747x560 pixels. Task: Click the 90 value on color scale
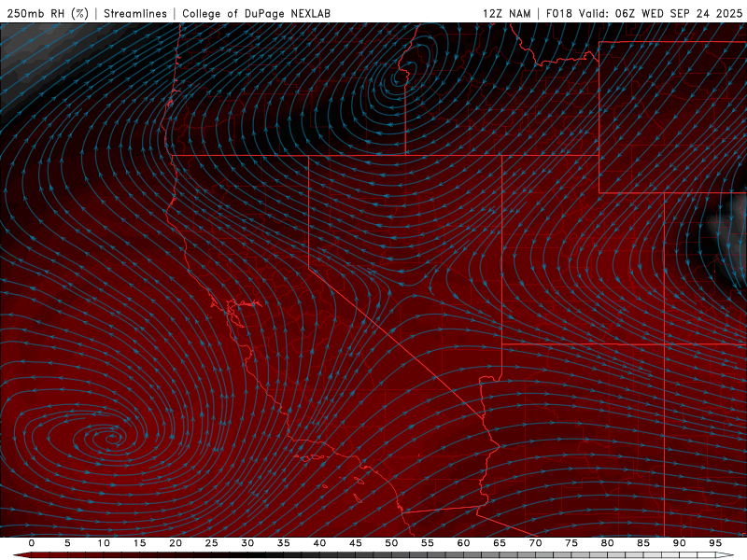(x=679, y=543)
